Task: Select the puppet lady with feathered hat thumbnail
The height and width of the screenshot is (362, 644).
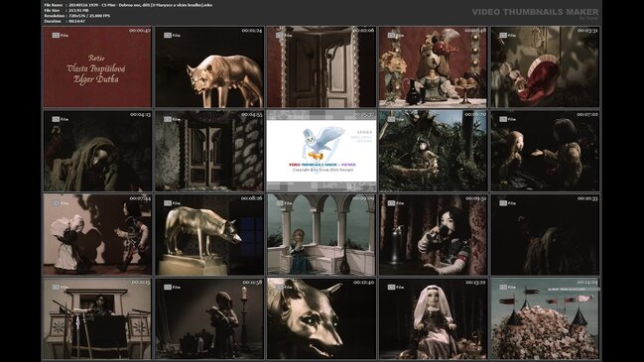Action: click(434, 66)
